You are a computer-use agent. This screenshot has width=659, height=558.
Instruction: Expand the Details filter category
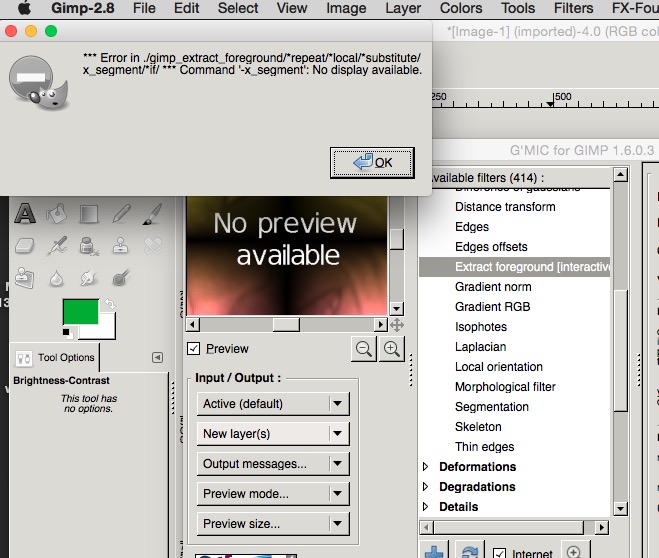(425, 506)
